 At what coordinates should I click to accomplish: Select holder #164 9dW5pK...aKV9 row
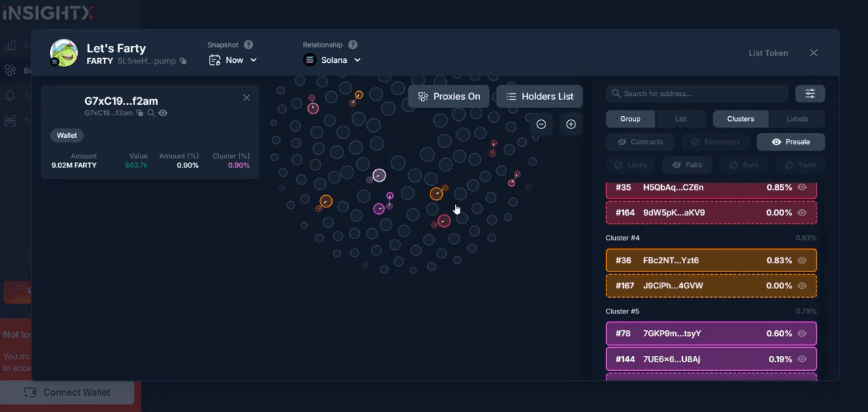711,213
